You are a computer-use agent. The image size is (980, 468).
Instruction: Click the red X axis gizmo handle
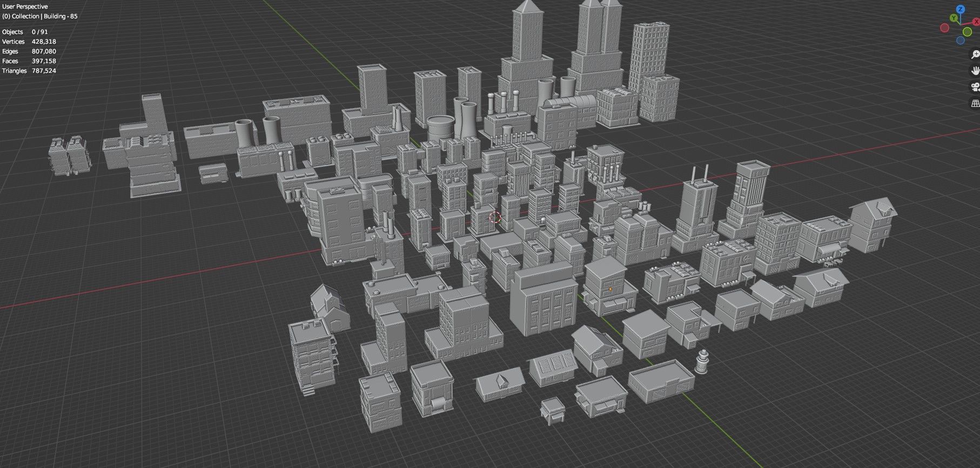click(976, 22)
